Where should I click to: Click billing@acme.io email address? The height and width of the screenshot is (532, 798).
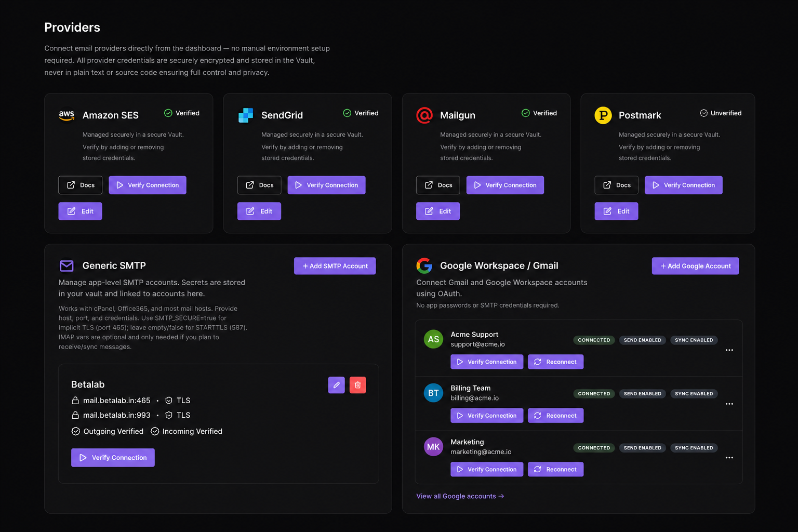[x=475, y=398]
